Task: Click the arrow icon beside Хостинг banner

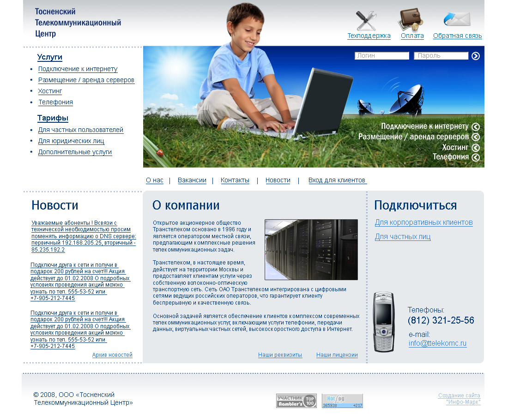Action: click(x=475, y=147)
